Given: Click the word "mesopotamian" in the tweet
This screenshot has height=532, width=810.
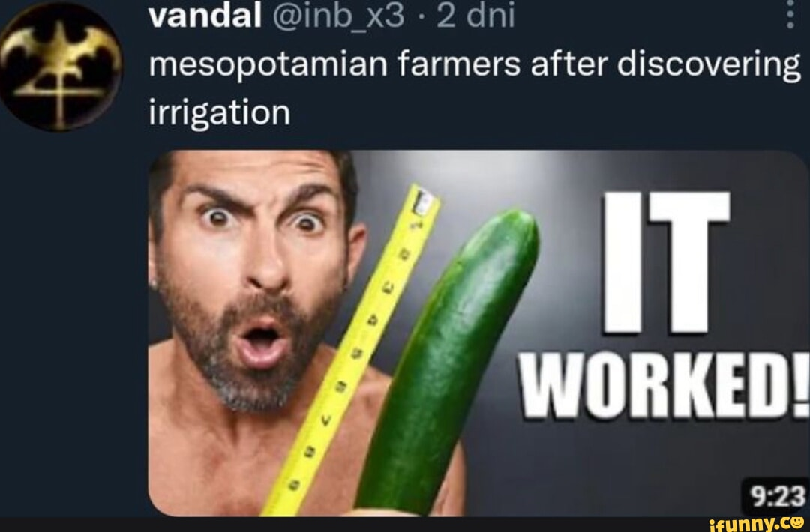Looking at the screenshot, I should 268,65.
